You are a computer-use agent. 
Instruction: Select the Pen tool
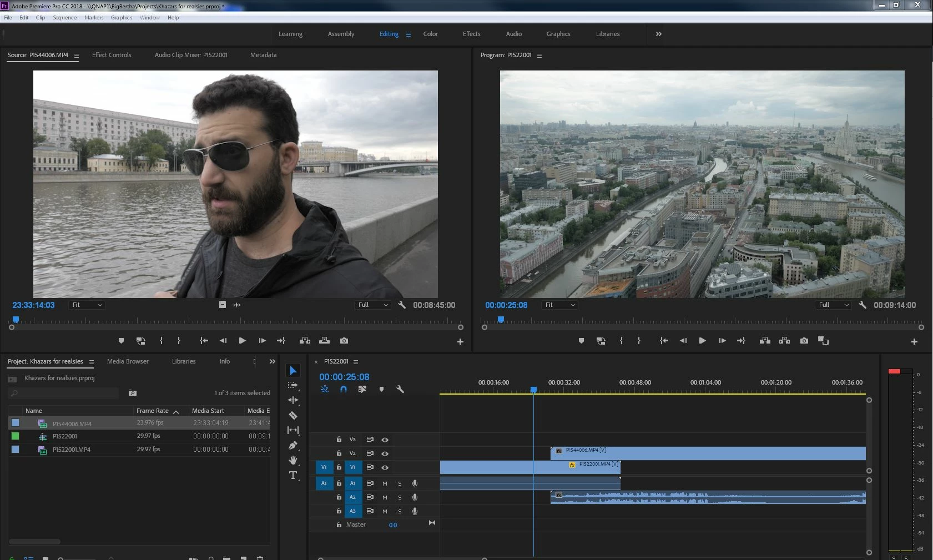[x=293, y=445]
